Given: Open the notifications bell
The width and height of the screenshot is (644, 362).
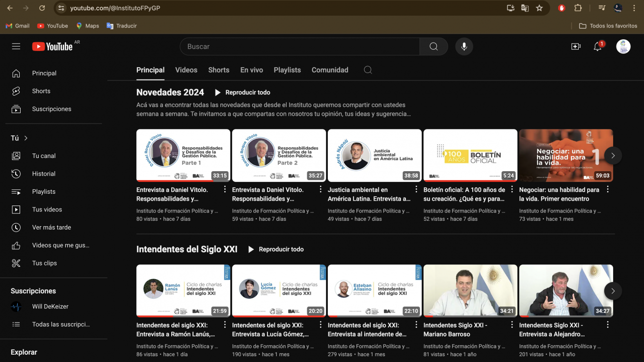Looking at the screenshot, I should pos(597,46).
